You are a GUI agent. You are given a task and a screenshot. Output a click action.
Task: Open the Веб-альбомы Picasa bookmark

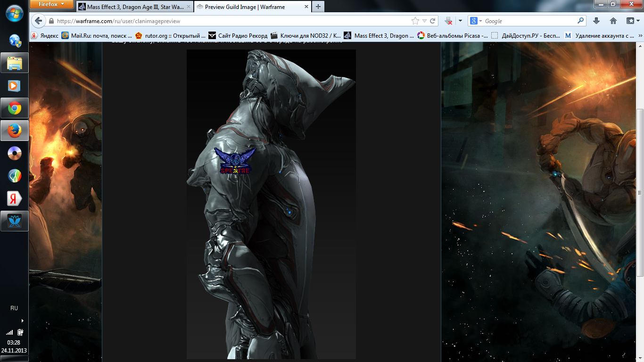453,35
